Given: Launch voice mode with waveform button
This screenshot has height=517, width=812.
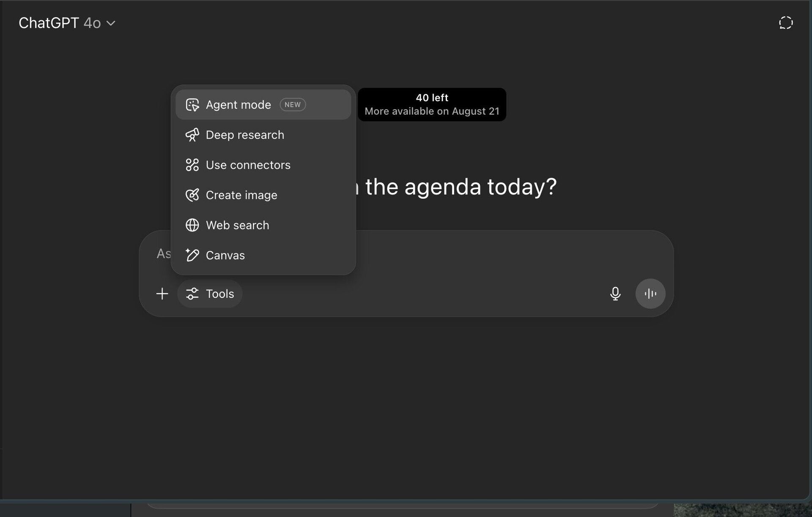Looking at the screenshot, I should click(x=650, y=294).
